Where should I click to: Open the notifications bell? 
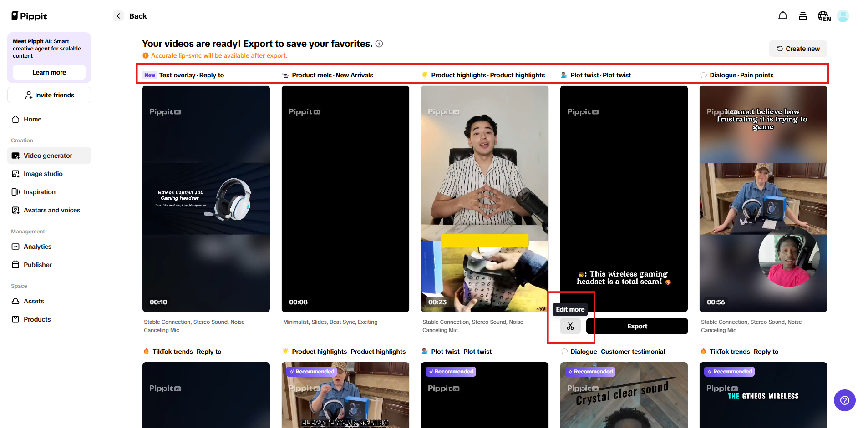pos(783,16)
